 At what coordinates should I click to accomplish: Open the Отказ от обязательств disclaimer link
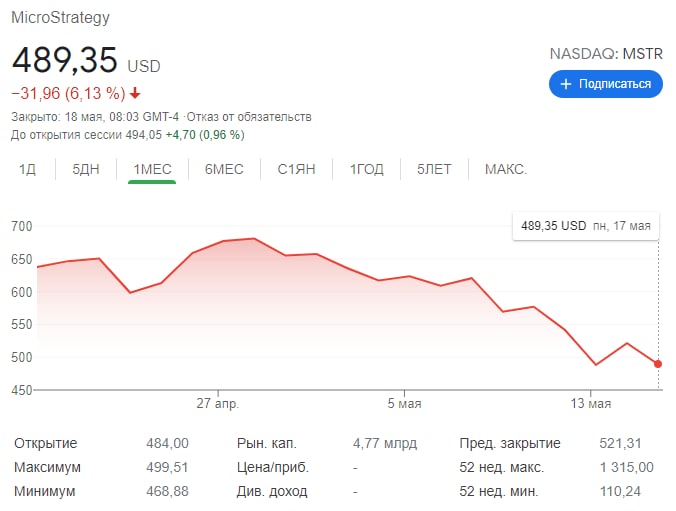tap(249, 117)
